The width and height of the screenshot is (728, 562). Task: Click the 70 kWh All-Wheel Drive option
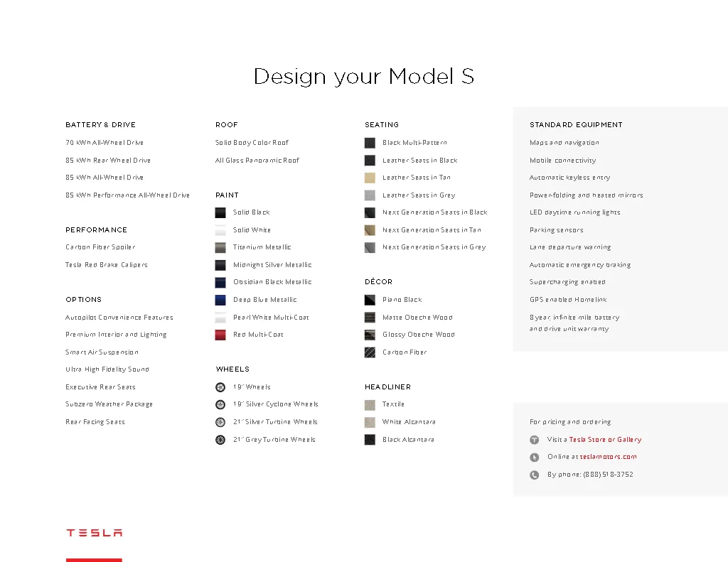click(105, 143)
